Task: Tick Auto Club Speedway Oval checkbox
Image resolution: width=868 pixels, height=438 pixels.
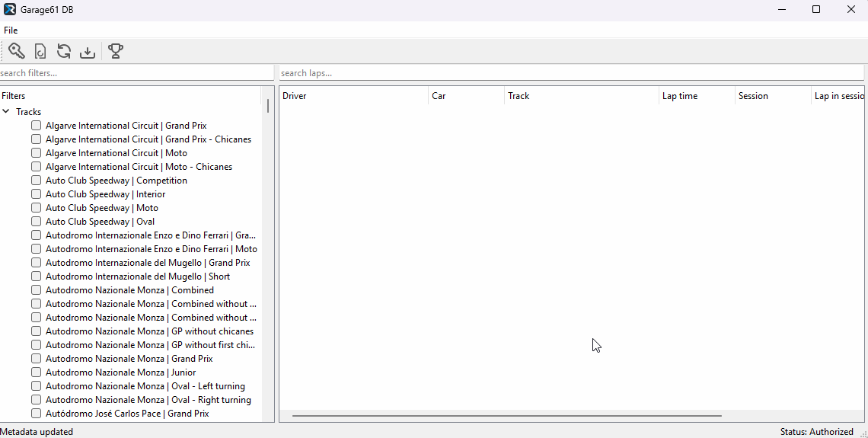Action: 36,222
